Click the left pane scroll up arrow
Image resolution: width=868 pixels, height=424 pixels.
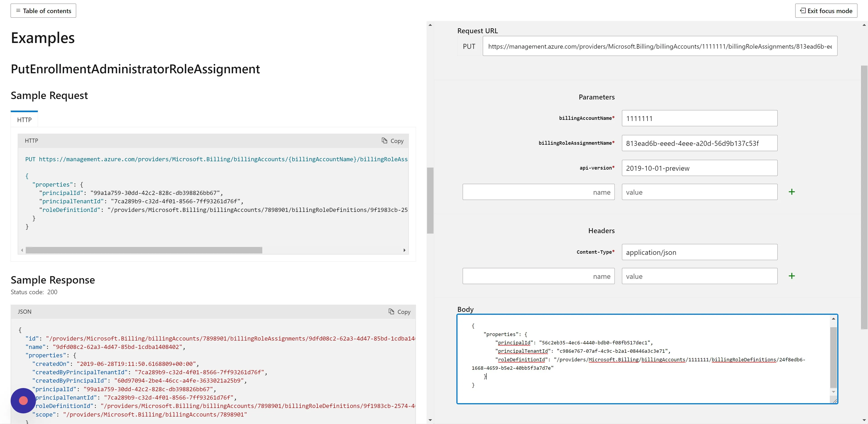(x=430, y=25)
